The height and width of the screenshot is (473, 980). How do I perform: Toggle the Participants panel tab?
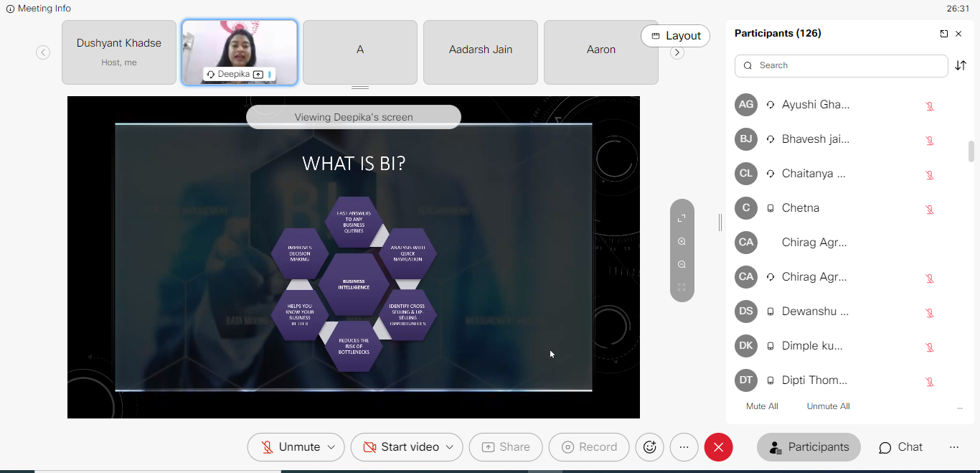pyautogui.click(x=809, y=447)
